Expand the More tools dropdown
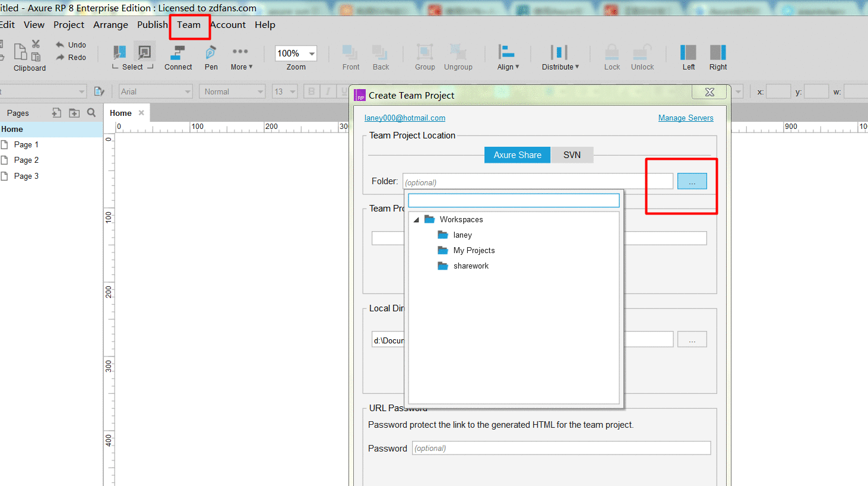868x486 pixels. point(241,58)
